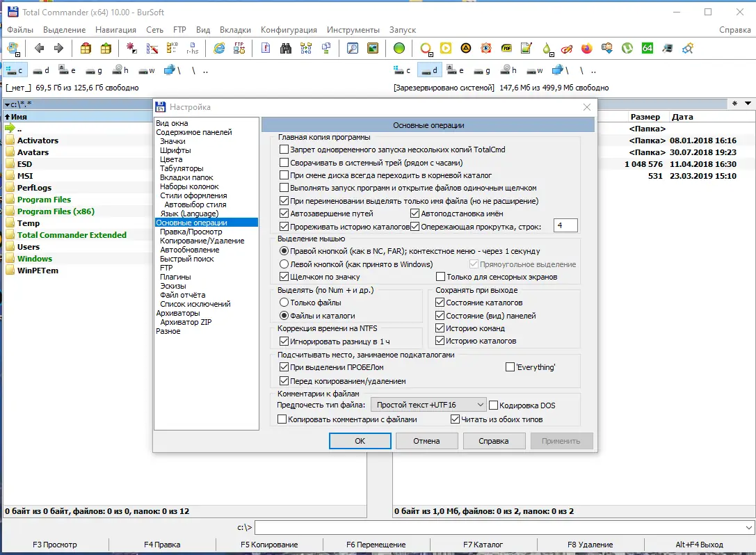The width and height of the screenshot is (756, 555).
Task: Launch Firefox from the toolbar
Action: tap(586, 49)
